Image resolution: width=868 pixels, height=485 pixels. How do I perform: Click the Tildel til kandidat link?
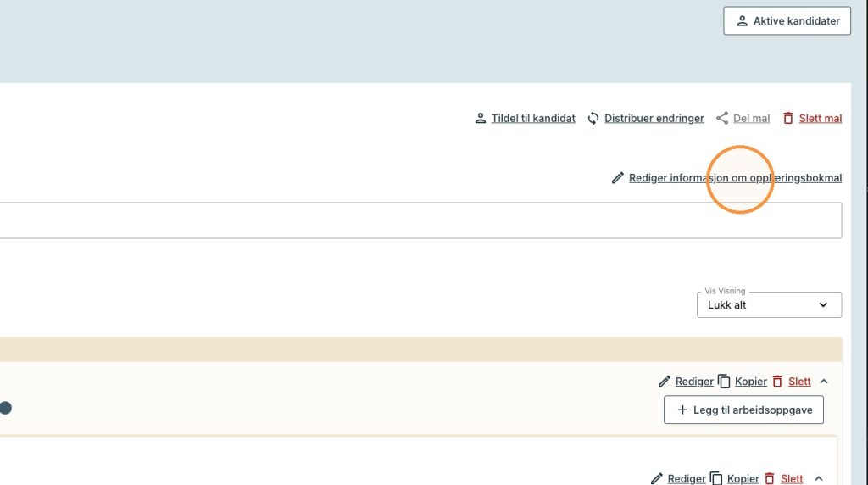[x=533, y=118]
